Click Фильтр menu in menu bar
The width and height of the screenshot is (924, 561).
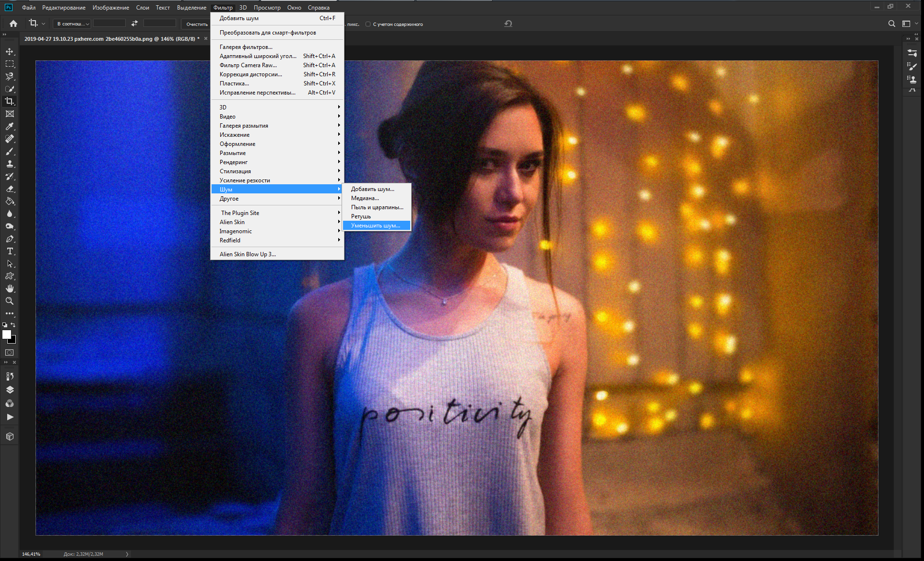(x=223, y=7)
